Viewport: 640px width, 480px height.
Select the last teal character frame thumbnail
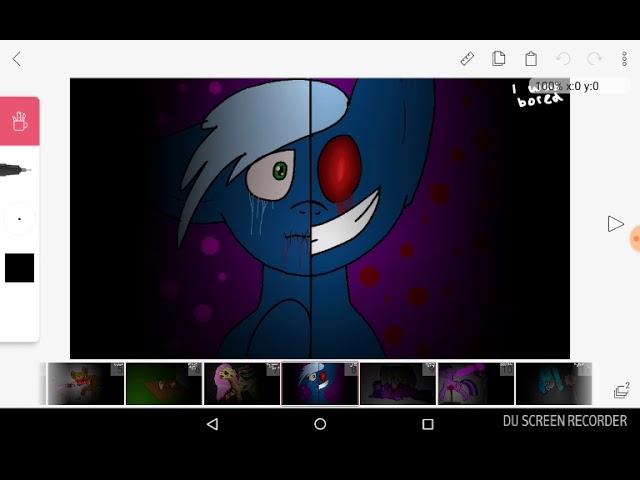pos(554,384)
